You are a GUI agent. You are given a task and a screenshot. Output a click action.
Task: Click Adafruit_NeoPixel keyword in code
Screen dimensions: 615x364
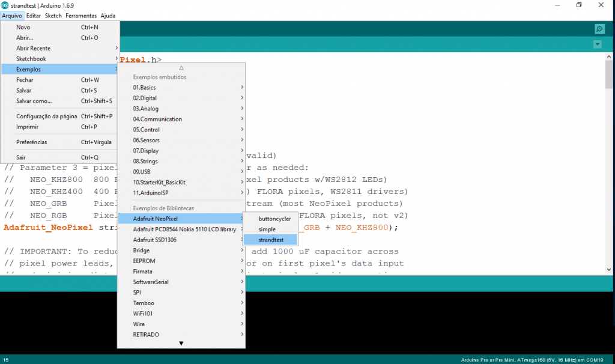(48, 228)
